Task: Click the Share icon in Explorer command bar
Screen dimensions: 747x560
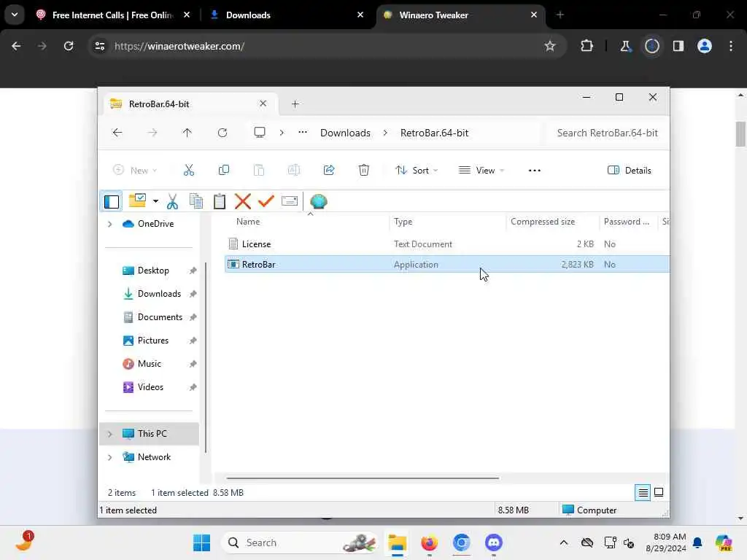Action: [x=329, y=170]
